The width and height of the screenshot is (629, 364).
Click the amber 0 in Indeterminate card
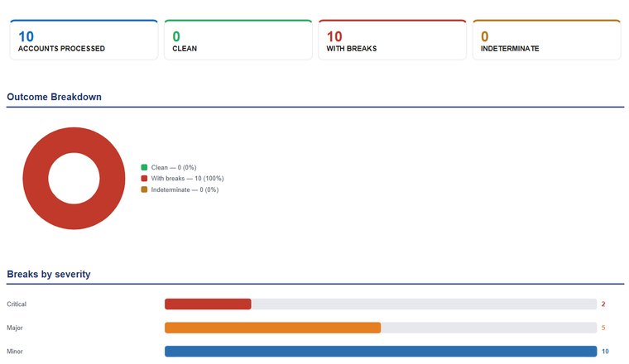pyautogui.click(x=485, y=37)
